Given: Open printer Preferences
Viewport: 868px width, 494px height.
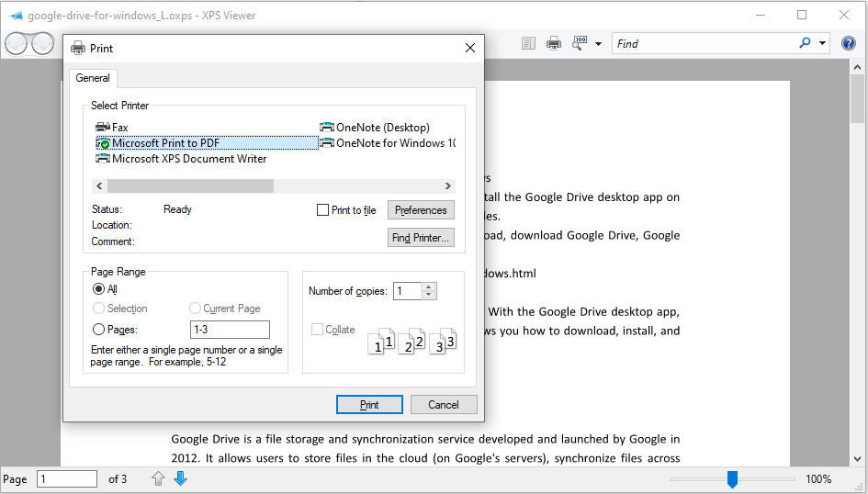Looking at the screenshot, I should coord(421,210).
